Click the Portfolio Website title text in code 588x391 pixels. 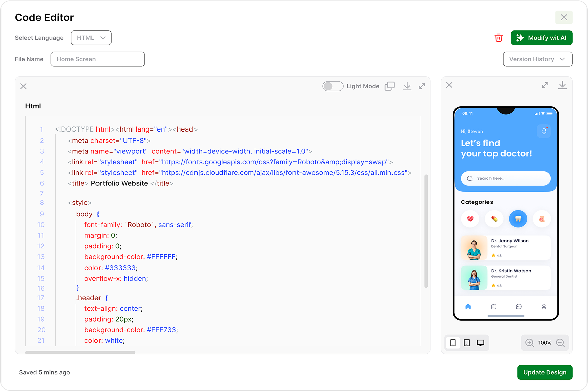[x=120, y=183]
